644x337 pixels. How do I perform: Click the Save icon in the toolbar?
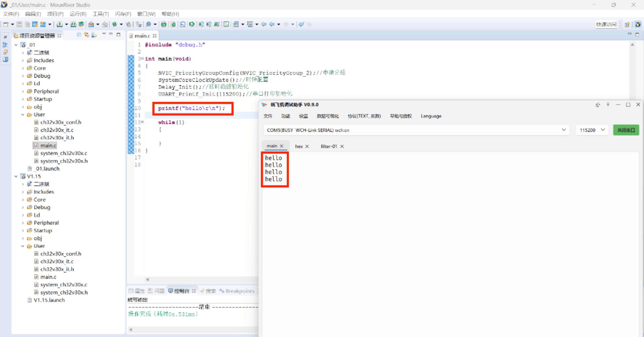19,24
